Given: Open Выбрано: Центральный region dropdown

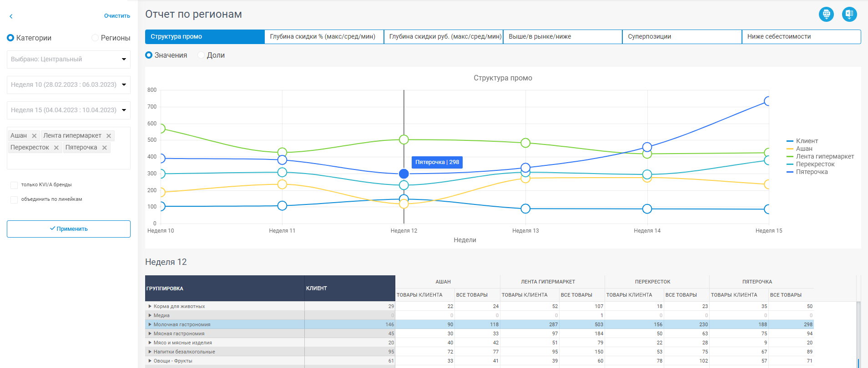Looking at the screenshot, I should coord(69,59).
